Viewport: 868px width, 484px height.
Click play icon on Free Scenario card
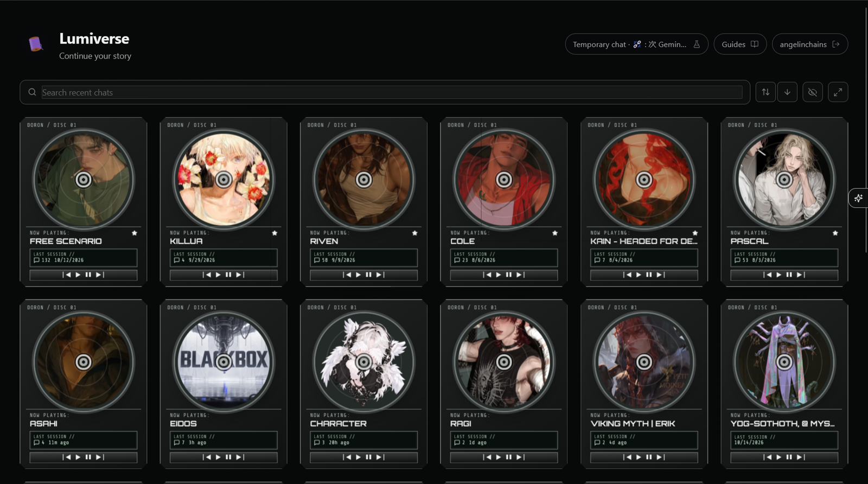pos(78,275)
